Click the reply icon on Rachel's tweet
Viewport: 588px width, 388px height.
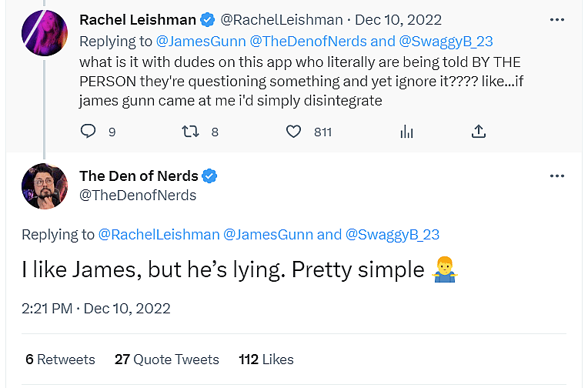click(x=89, y=132)
